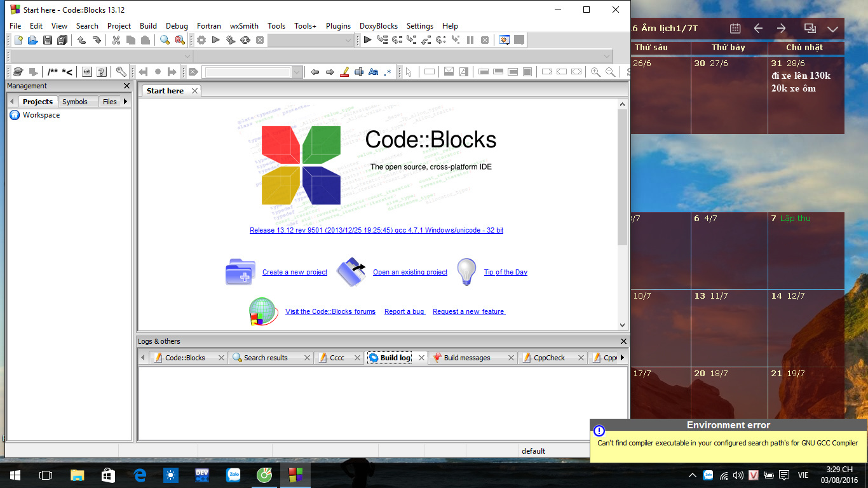The image size is (868, 488).
Task: Step into the next line of code
Action: pos(413,39)
